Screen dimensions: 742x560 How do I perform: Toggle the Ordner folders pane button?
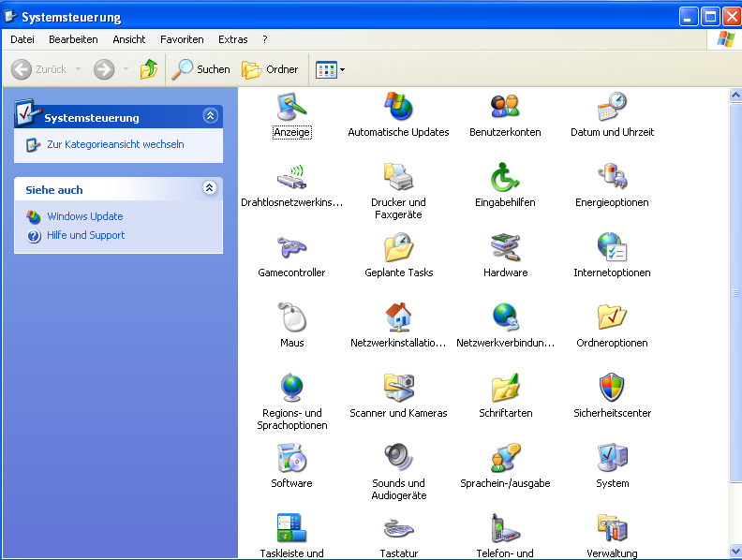click(x=270, y=69)
